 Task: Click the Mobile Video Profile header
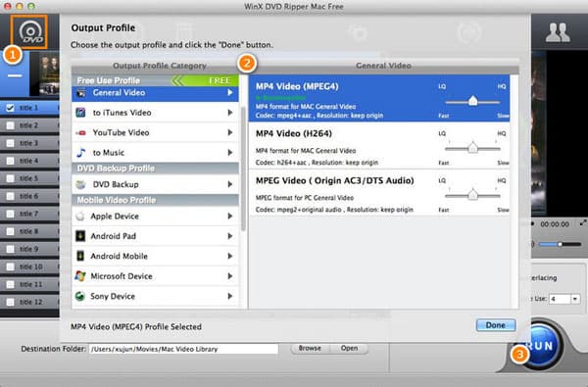(x=155, y=200)
